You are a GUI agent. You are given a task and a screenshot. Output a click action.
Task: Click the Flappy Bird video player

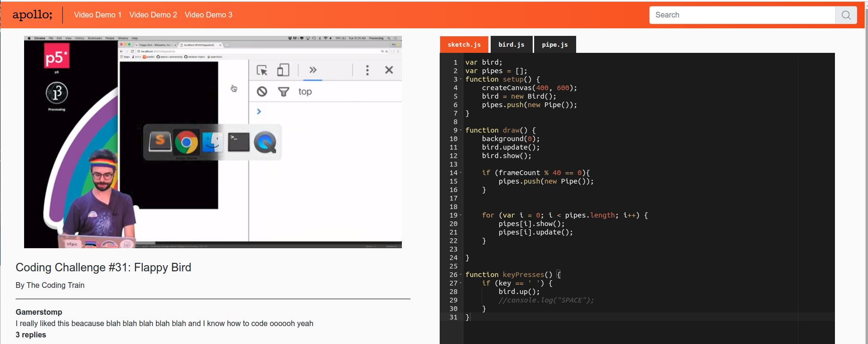tap(213, 142)
